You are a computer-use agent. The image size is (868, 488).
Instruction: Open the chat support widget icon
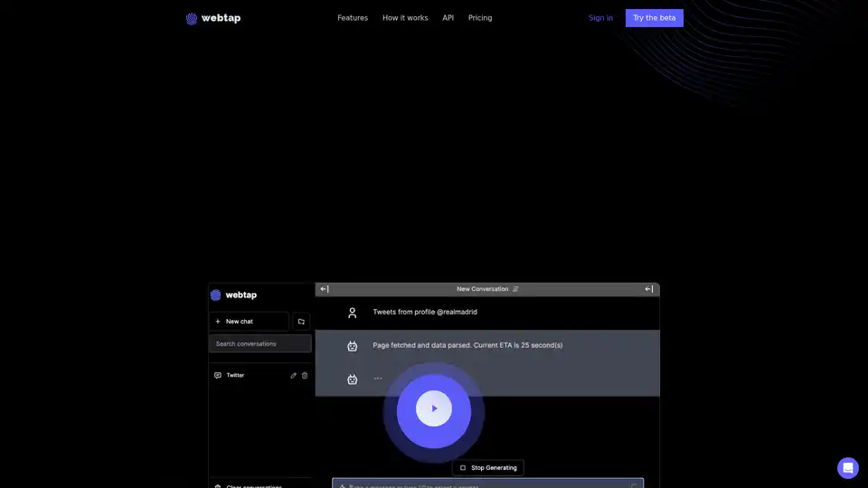[x=847, y=468]
